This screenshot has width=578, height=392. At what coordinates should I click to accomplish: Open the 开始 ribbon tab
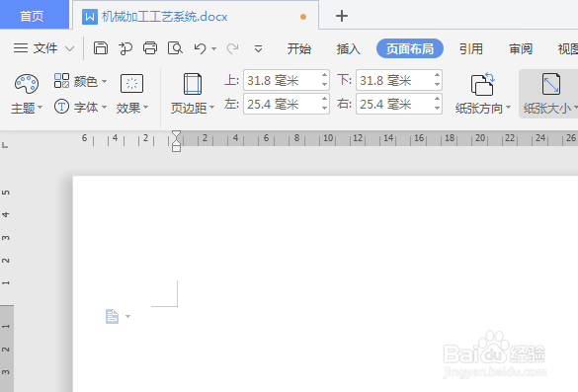[x=299, y=48]
